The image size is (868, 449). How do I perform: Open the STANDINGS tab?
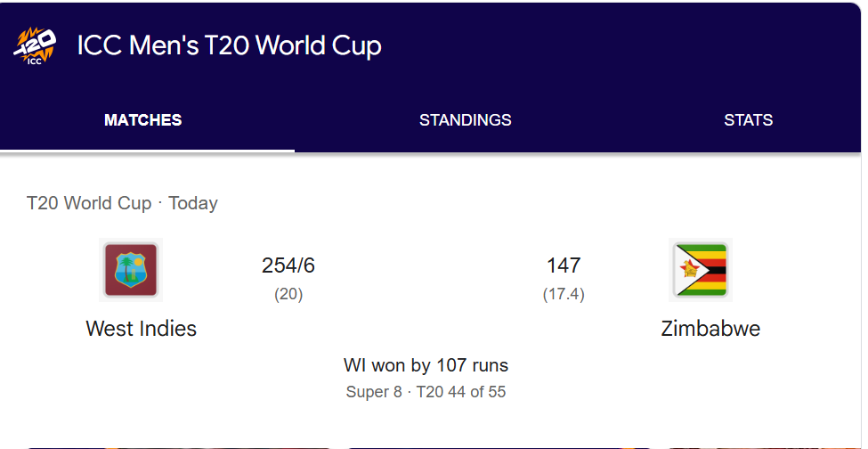click(465, 120)
